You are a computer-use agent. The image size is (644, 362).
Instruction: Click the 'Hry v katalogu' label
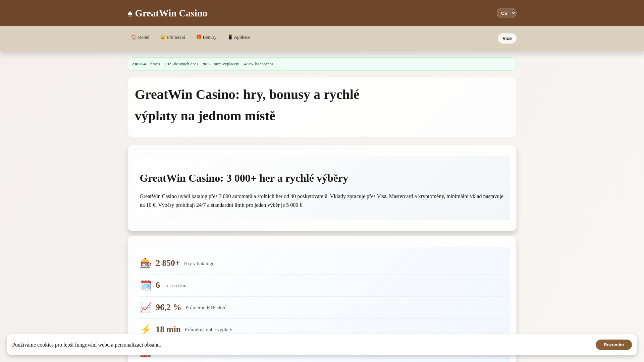click(x=199, y=263)
